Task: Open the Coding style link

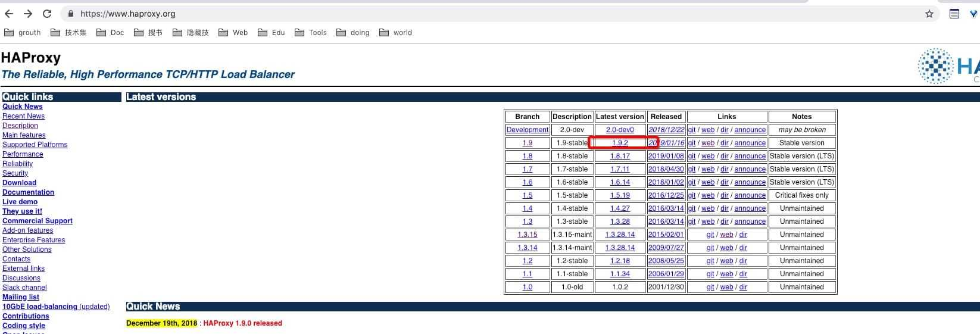Action: [x=24, y=326]
